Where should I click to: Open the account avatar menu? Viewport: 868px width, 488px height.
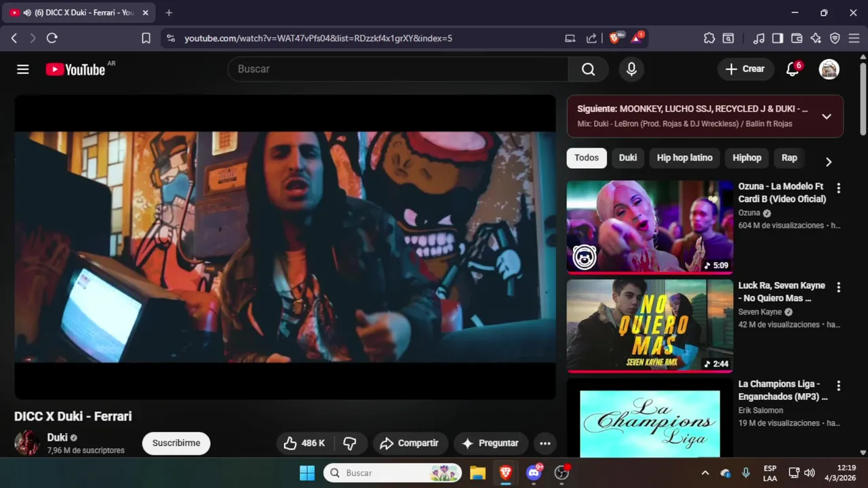point(829,69)
